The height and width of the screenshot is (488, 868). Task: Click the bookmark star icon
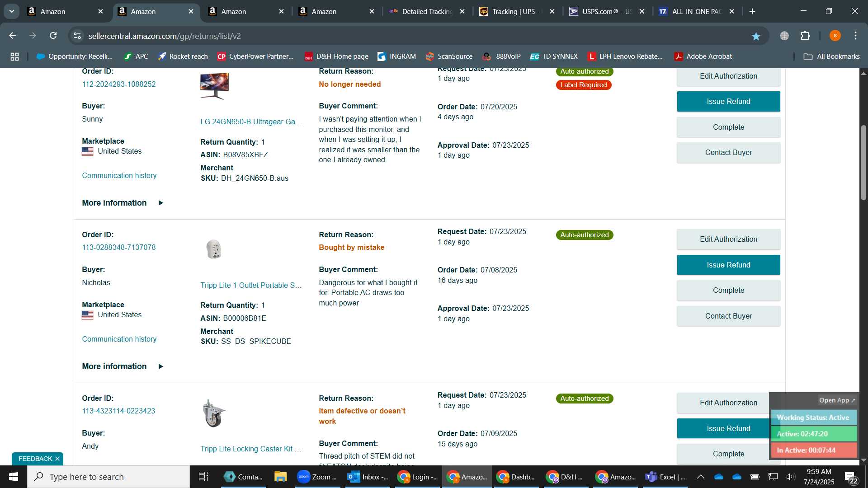pyautogui.click(x=756, y=36)
